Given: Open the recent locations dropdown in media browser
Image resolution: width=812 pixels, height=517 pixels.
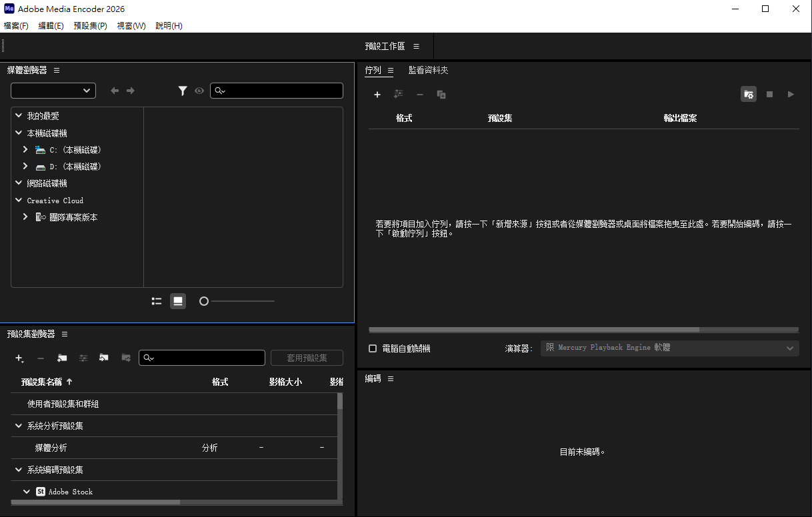Looking at the screenshot, I should coord(53,91).
